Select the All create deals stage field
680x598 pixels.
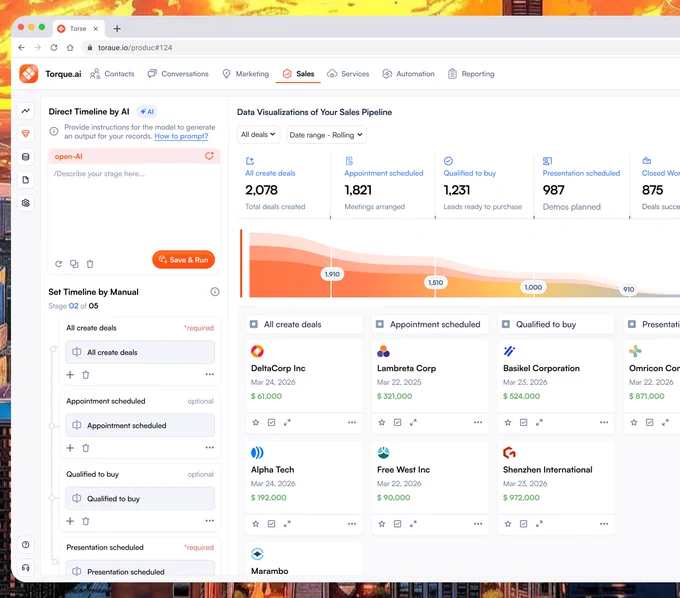[140, 352]
